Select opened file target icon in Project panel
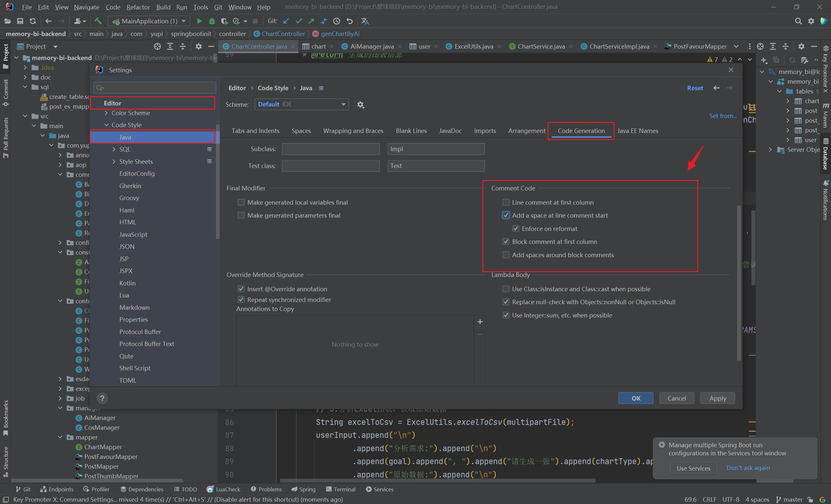Viewport: 831px width, 504px height. [x=157, y=46]
